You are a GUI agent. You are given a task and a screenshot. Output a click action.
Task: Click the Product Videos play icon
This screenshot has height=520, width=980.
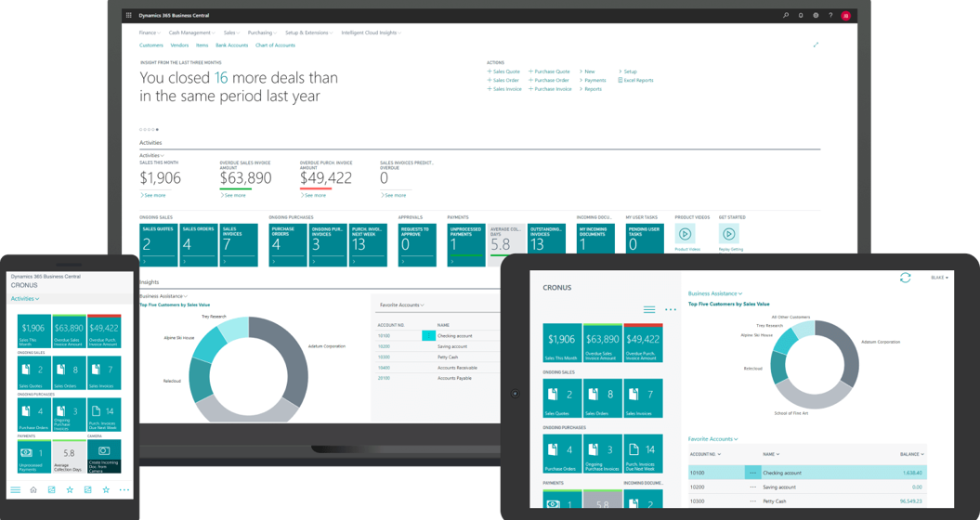point(686,235)
